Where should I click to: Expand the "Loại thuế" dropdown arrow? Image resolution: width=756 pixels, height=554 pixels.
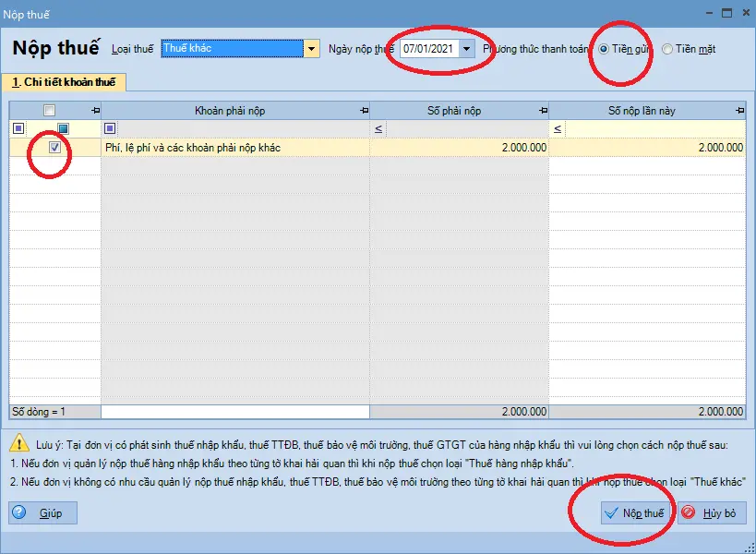click(x=311, y=49)
